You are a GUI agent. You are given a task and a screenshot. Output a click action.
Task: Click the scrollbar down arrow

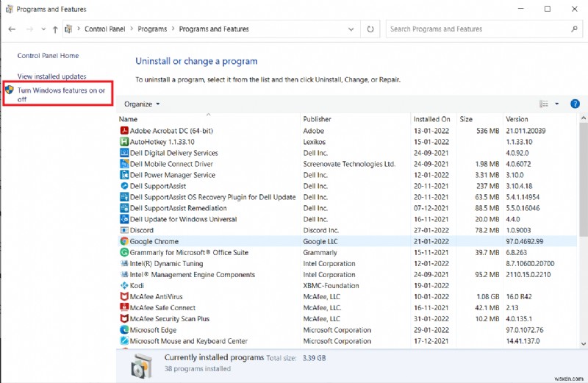(583, 343)
